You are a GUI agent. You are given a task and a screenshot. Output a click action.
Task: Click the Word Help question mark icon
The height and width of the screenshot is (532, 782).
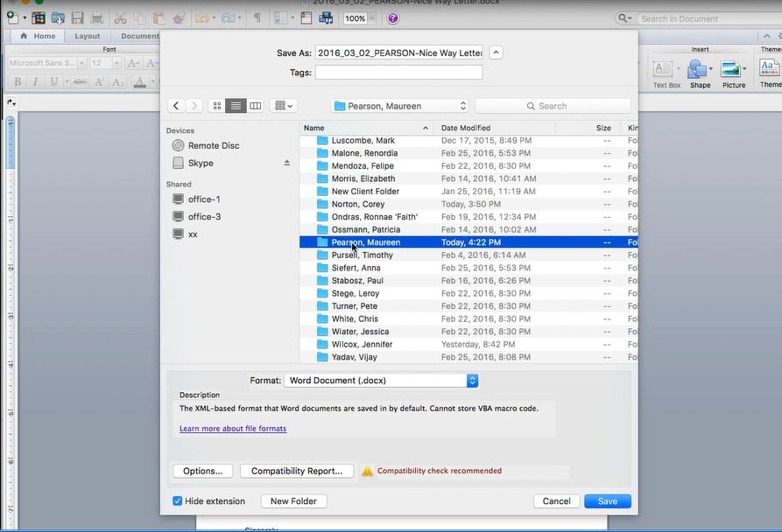click(392, 18)
